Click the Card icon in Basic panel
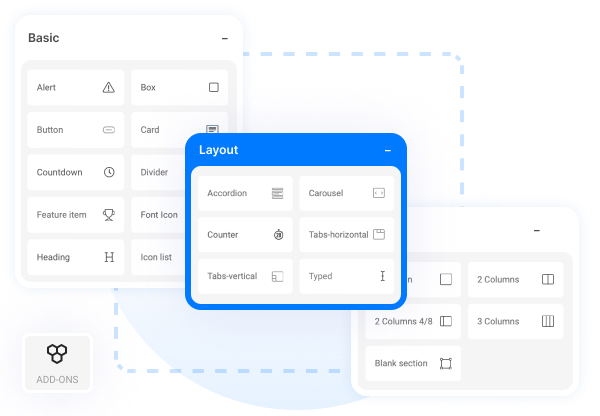This screenshot has width=600, height=416. pos(212,129)
